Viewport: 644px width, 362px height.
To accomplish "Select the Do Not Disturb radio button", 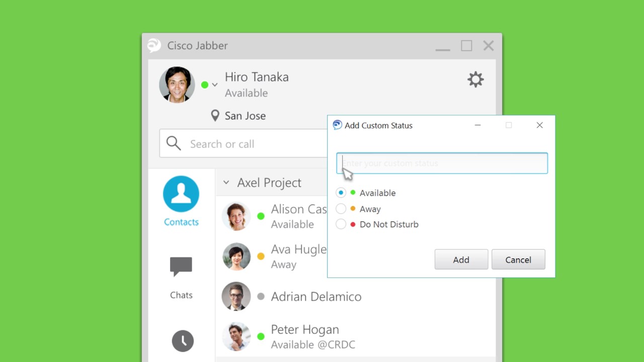I will point(341,224).
